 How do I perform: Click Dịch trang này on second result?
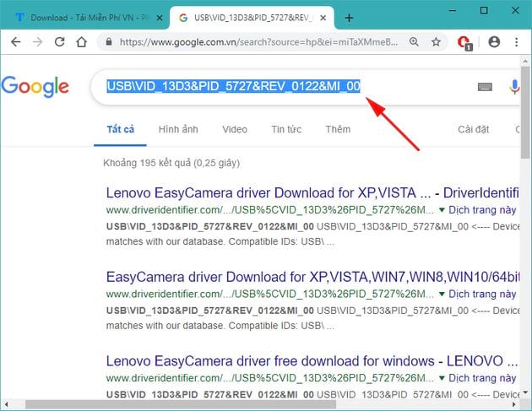482,294
